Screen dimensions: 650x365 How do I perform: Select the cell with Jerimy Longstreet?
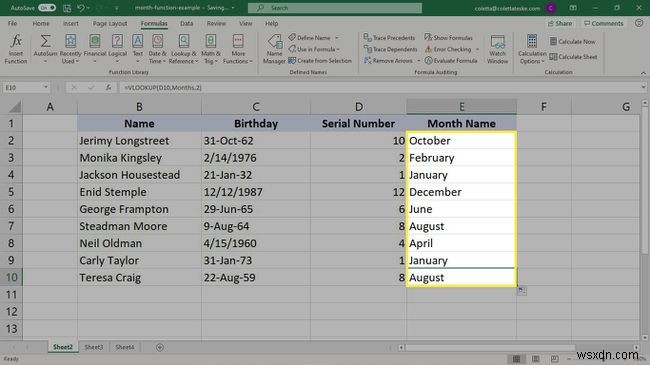(x=139, y=141)
